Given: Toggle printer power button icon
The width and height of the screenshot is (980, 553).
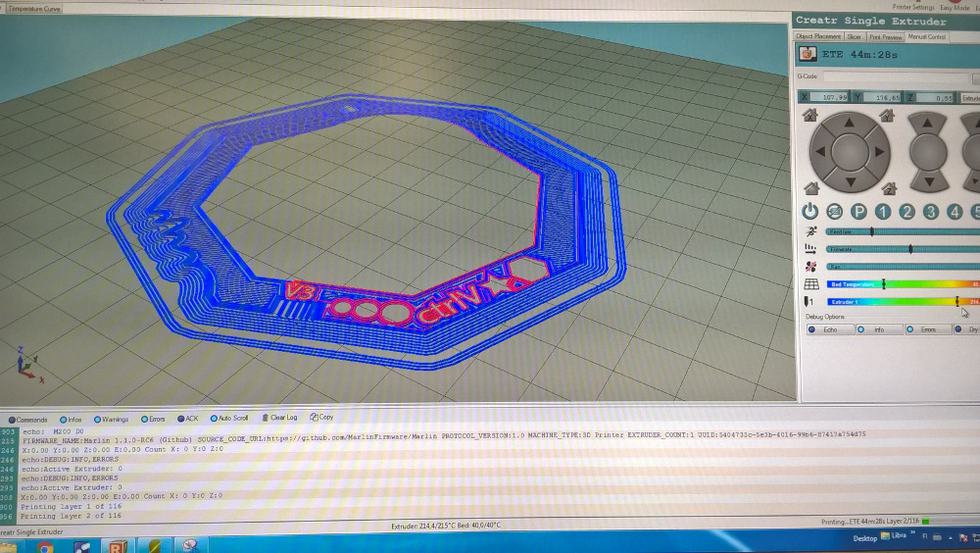Looking at the screenshot, I should click(810, 212).
